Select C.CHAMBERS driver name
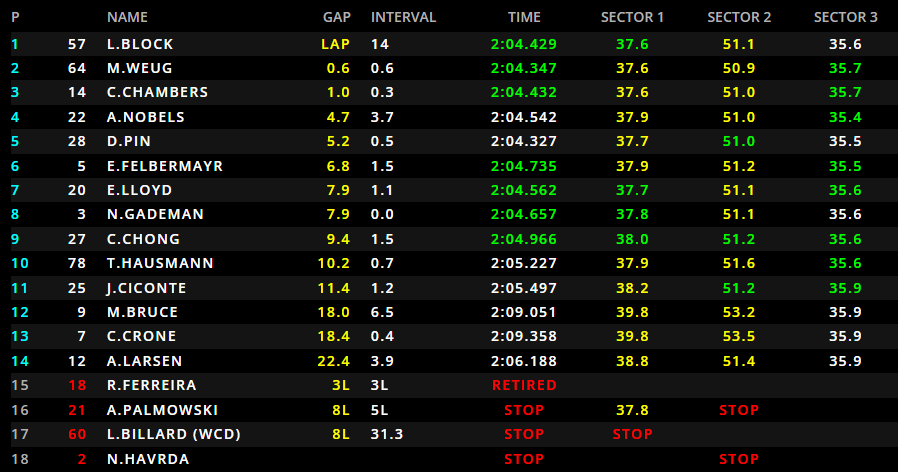Viewport: 898px width, 472px height. coord(157,92)
